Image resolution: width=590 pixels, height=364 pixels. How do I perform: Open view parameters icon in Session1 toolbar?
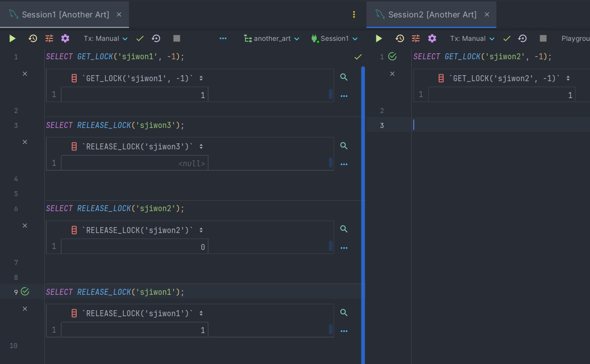coord(49,38)
